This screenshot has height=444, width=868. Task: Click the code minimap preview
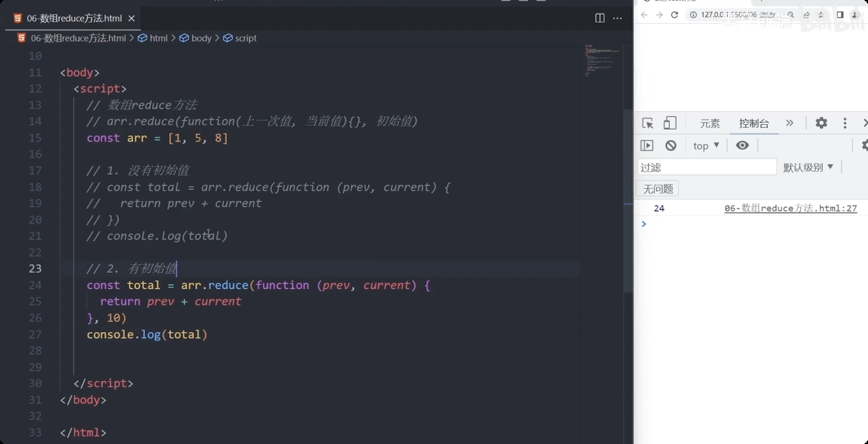pos(601,62)
